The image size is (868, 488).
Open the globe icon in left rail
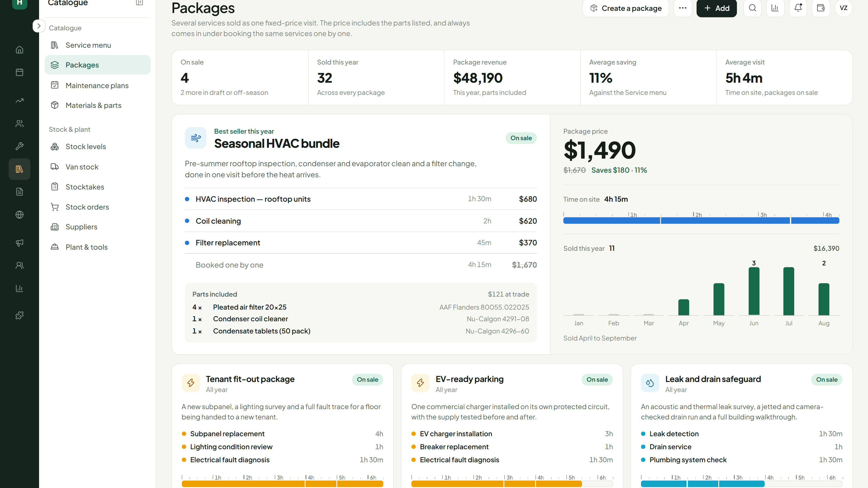(x=20, y=214)
